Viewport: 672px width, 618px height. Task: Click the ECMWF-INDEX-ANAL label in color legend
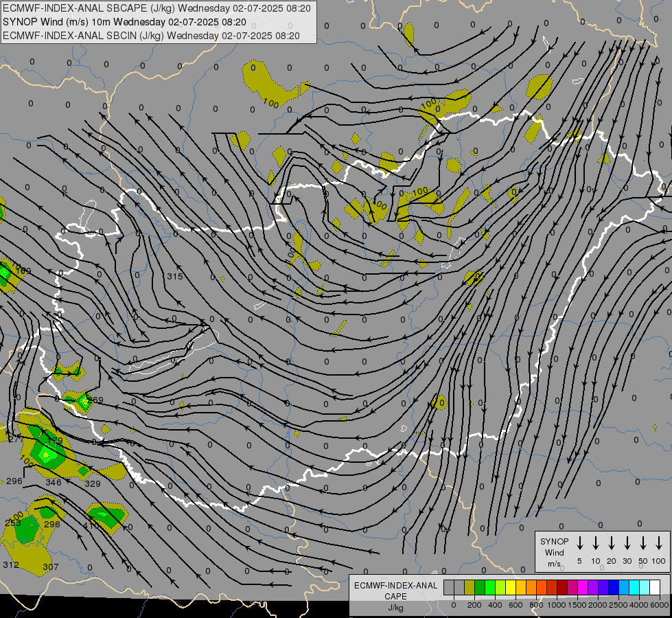coord(395,586)
